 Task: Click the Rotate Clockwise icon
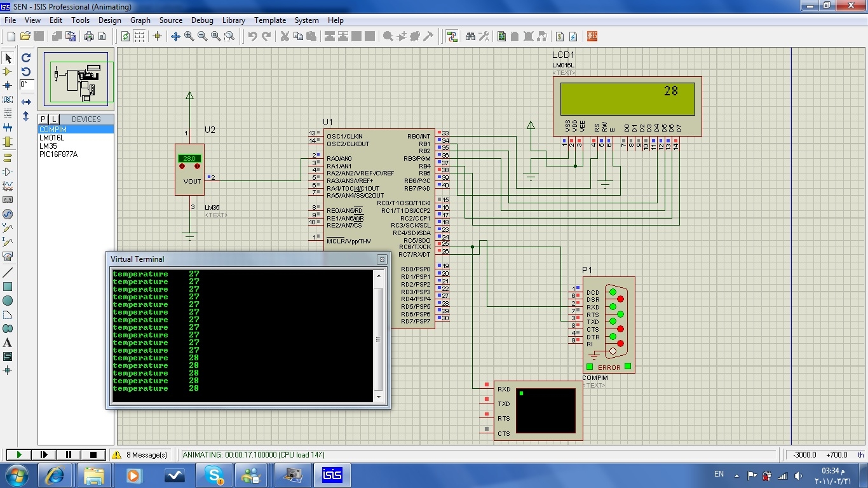[x=26, y=58]
